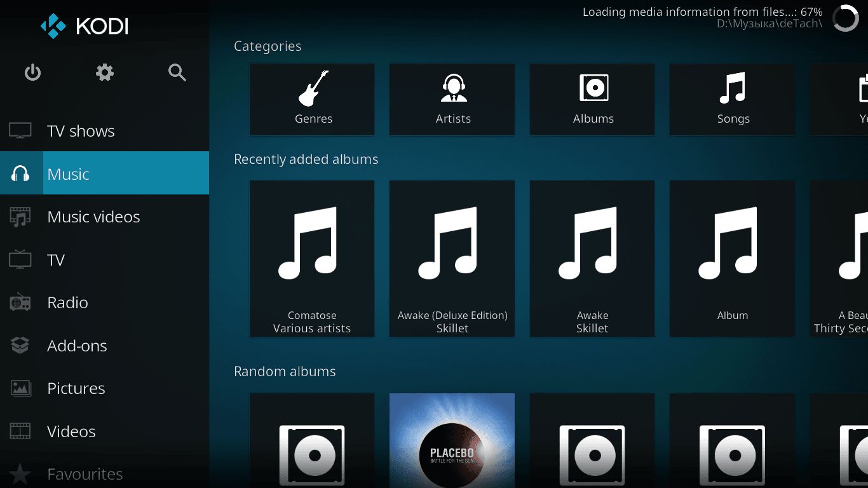Image resolution: width=868 pixels, height=488 pixels.
Task: Click the Pictures landscape icon
Action: point(20,388)
